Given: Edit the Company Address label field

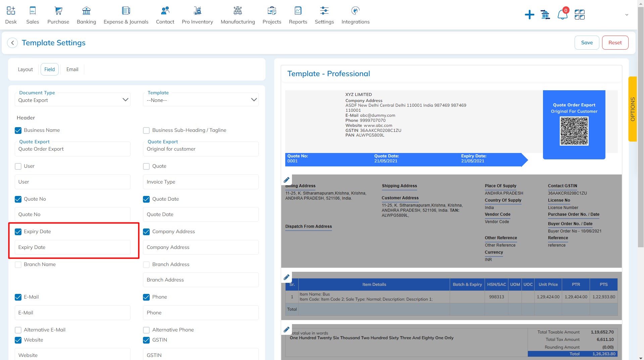Looking at the screenshot, I should point(201,247).
